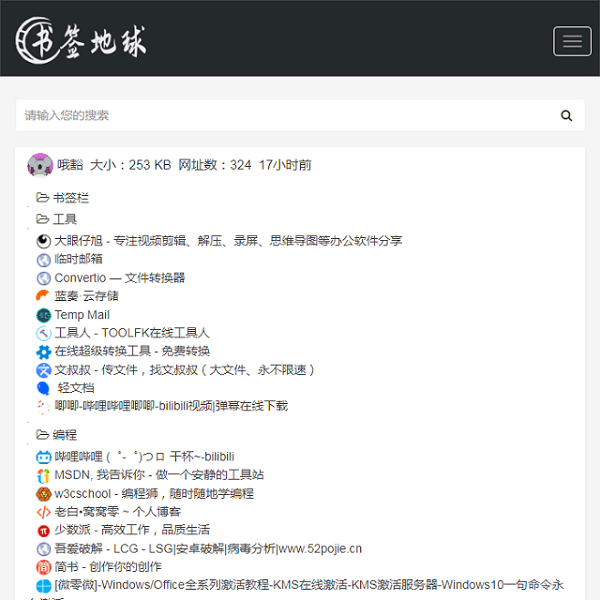This screenshot has width=600, height=600.
Task: Click the 轻文档 blue bubble favicon
Action: coord(44,388)
